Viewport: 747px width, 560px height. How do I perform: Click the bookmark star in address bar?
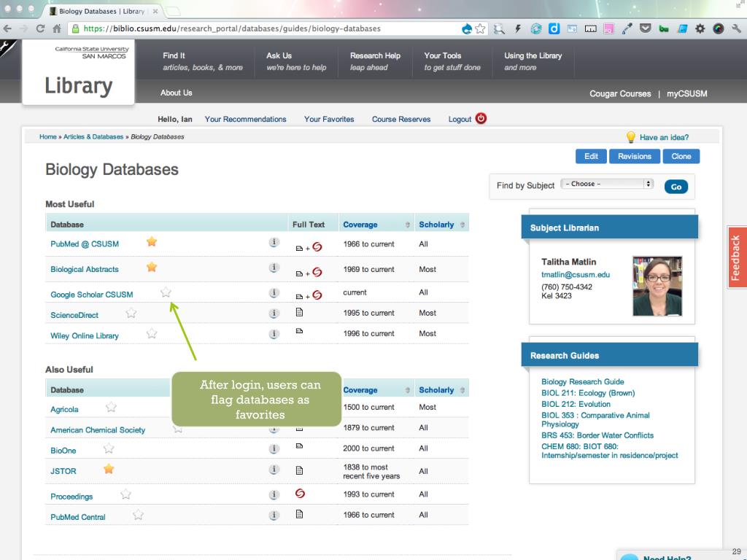[x=481, y=28]
